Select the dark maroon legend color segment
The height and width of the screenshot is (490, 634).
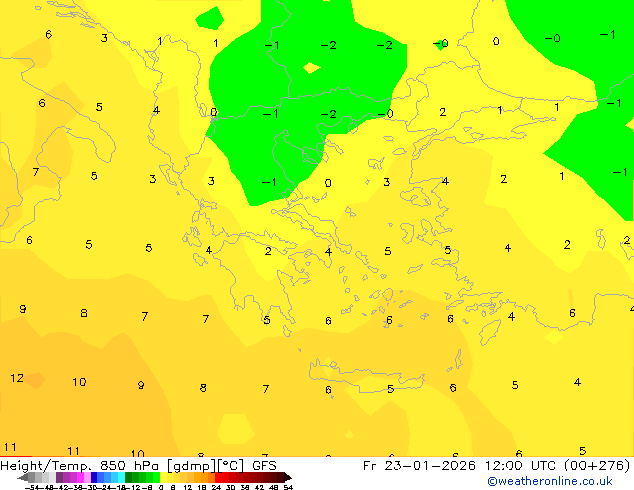point(281,477)
